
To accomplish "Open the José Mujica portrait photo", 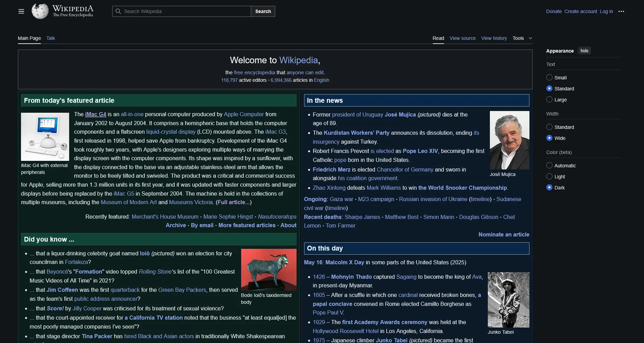I will 509,140.
